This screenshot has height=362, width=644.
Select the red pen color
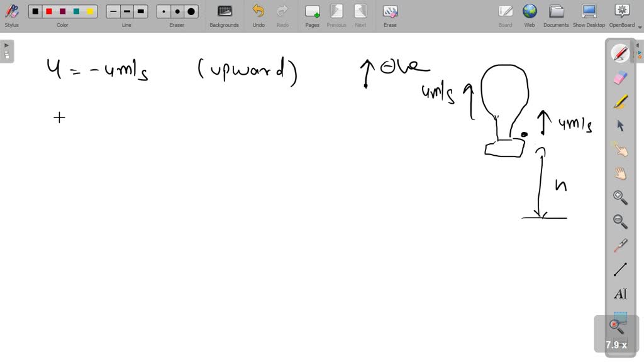pyautogui.click(x=49, y=11)
